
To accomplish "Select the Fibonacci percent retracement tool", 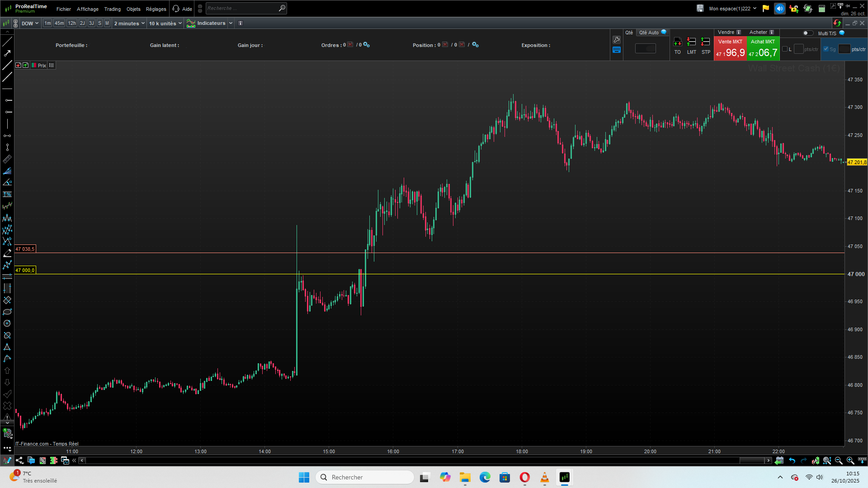I will point(7,194).
